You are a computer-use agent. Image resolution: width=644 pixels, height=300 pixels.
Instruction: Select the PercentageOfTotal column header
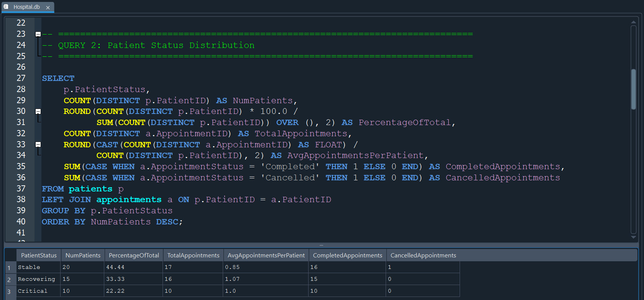click(x=134, y=255)
